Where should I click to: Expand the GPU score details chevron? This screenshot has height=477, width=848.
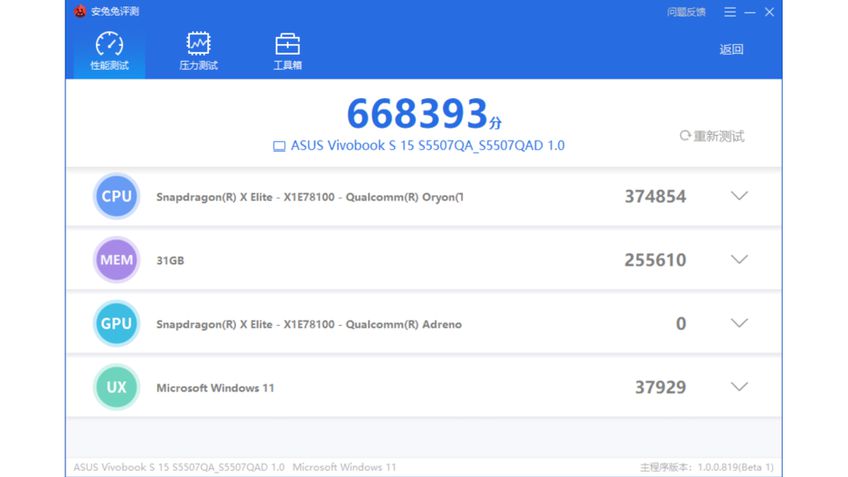click(x=739, y=323)
